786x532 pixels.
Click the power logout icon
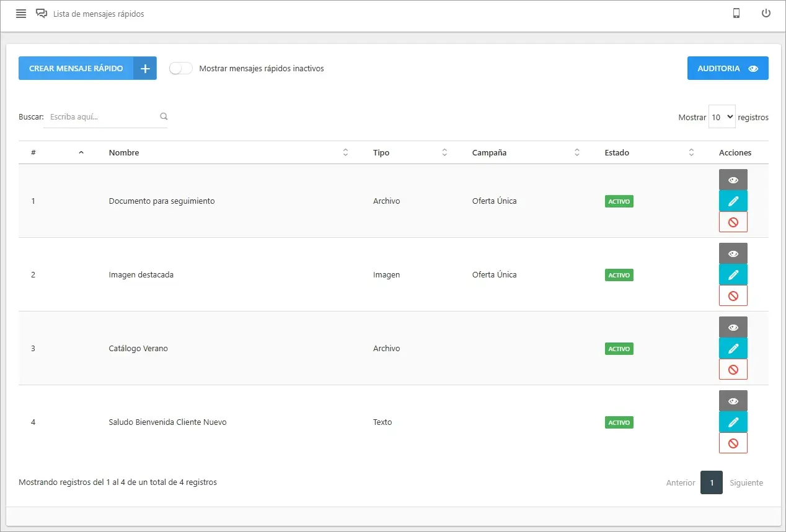(766, 14)
